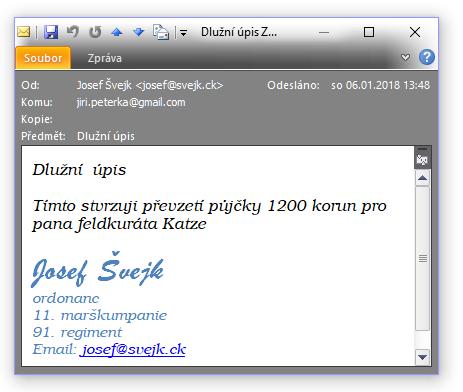
Task: Click the window title Dlužní úpis Z...
Action: pos(239,32)
